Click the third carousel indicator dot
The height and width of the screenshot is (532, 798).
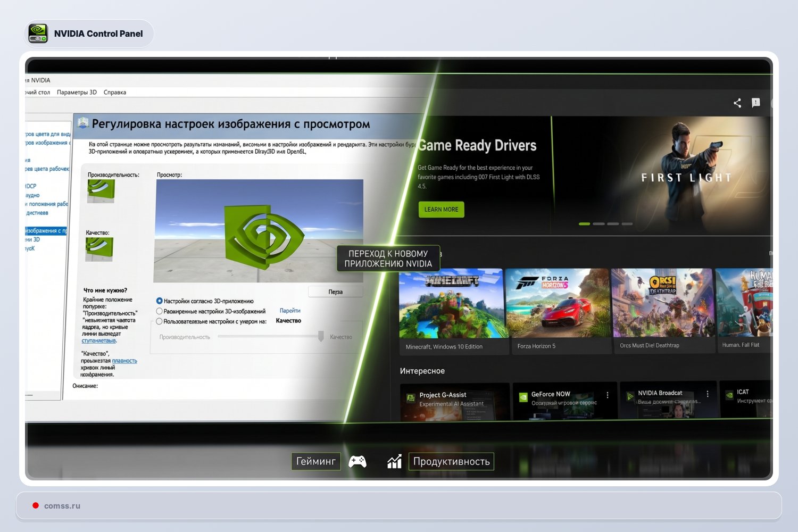pyautogui.click(x=613, y=224)
